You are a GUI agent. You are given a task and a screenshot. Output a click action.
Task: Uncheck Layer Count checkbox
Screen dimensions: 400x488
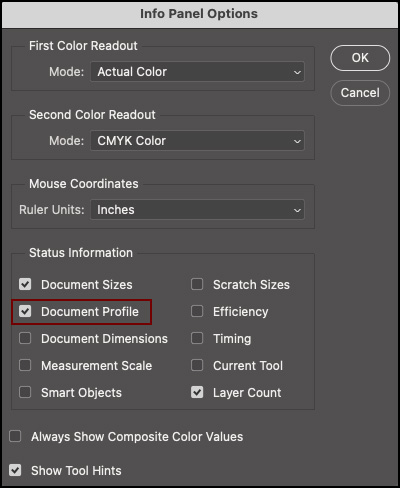coord(197,392)
